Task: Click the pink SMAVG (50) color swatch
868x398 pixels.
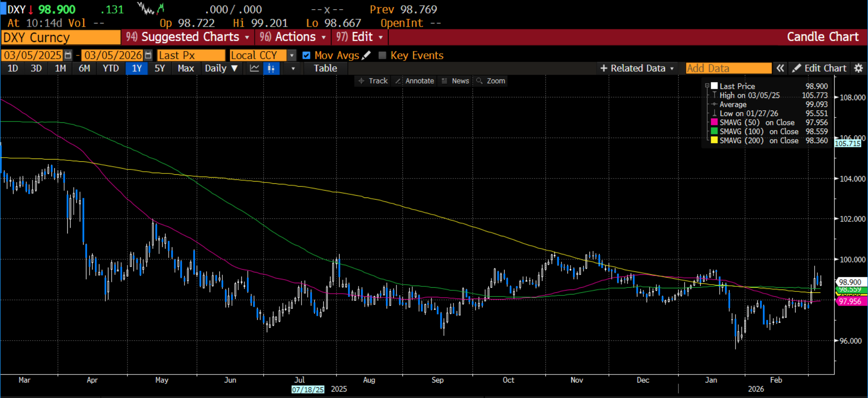Action: tap(714, 122)
